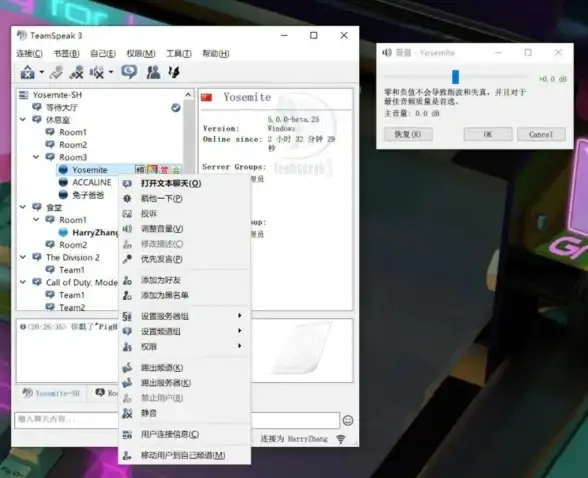Click OK in the volume dialog
Viewport: 588px width, 478px height.
click(488, 134)
